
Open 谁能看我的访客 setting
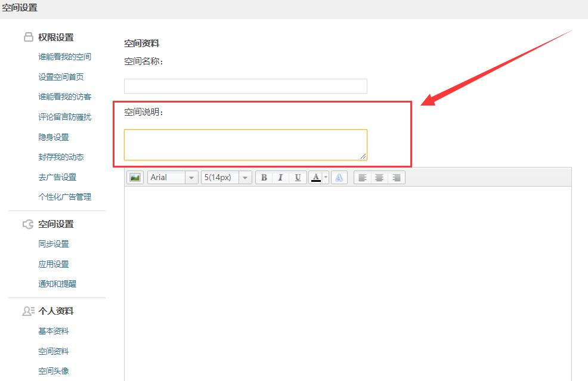click(x=64, y=97)
